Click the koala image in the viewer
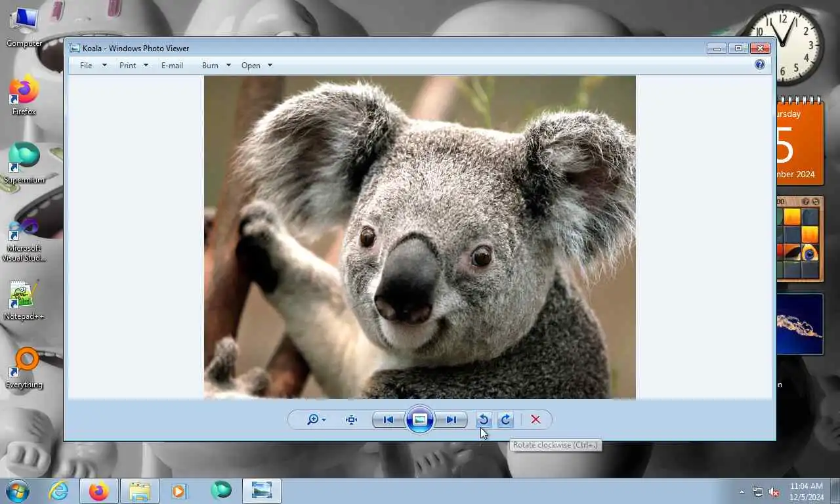840x504 pixels. coord(420,236)
